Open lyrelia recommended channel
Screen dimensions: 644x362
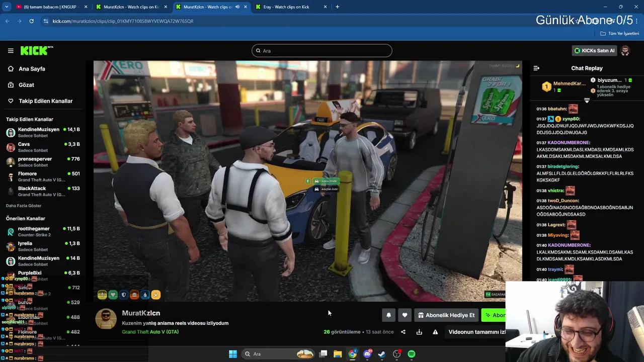pyautogui.click(x=43, y=246)
